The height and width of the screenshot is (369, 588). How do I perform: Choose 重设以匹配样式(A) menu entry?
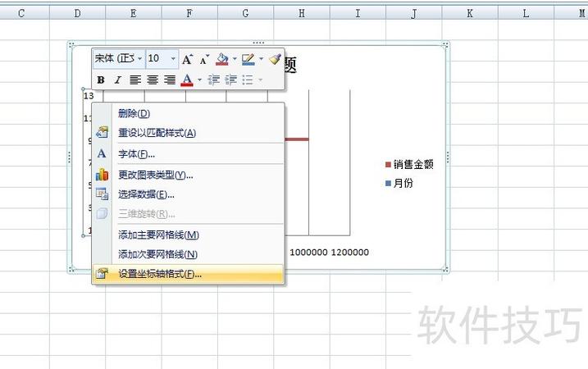tap(188, 133)
